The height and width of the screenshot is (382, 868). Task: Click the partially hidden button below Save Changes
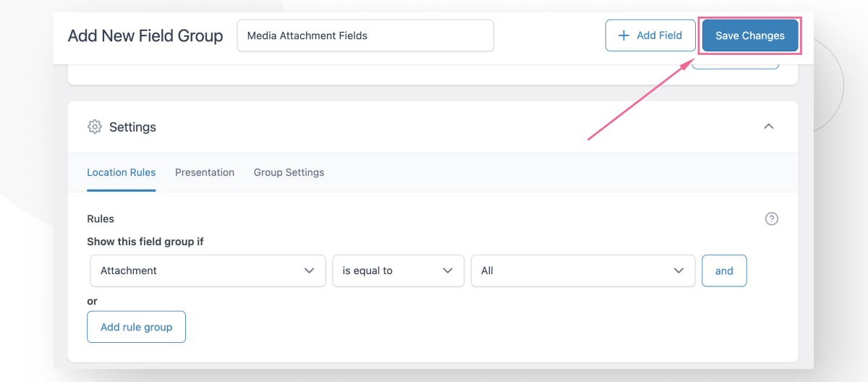736,66
